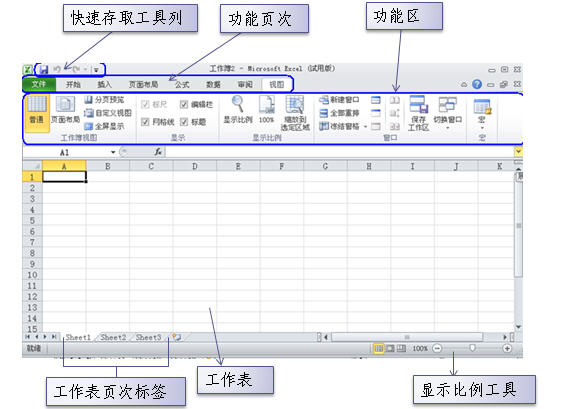Click the zoom slider handle in status bar
563x409 pixels.
click(x=473, y=348)
